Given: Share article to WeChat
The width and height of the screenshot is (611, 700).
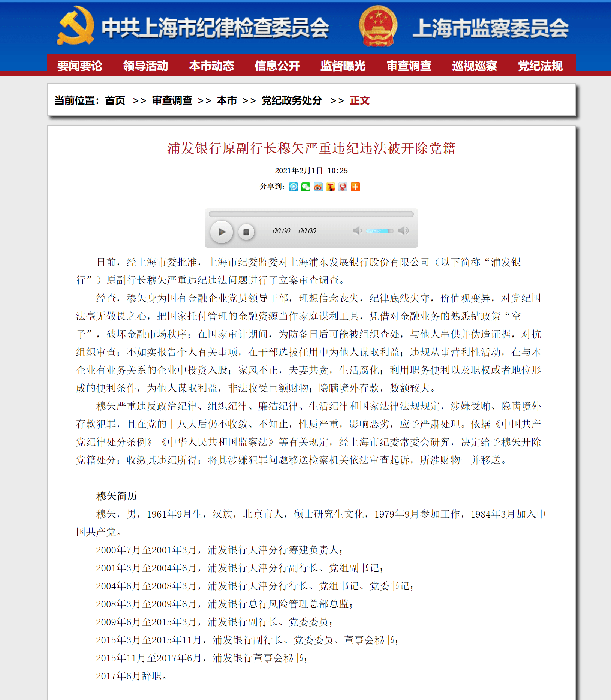Looking at the screenshot, I should tap(305, 187).
